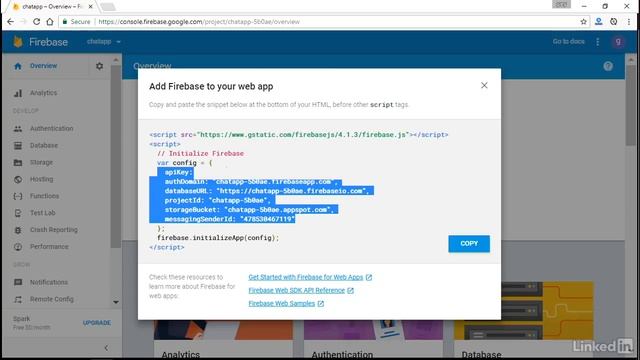This screenshot has width=640, height=360.
Task: Open Go to docs link
Action: (569, 41)
